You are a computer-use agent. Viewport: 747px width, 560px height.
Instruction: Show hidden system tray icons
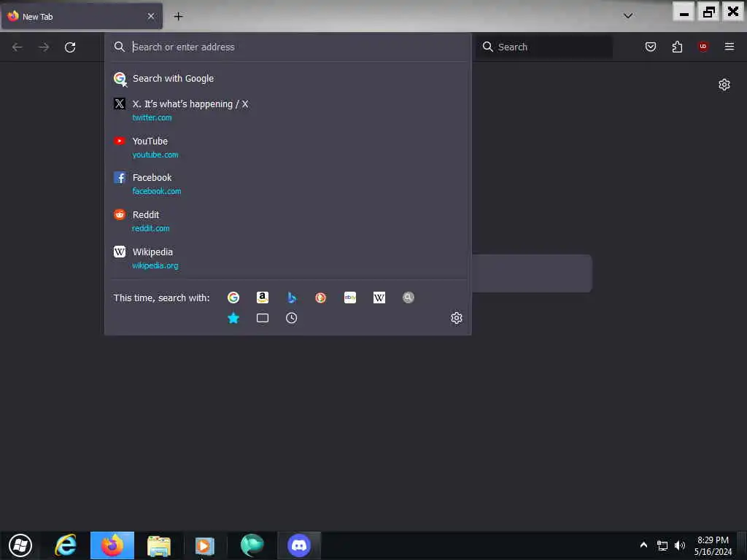click(x=643, y=545)
